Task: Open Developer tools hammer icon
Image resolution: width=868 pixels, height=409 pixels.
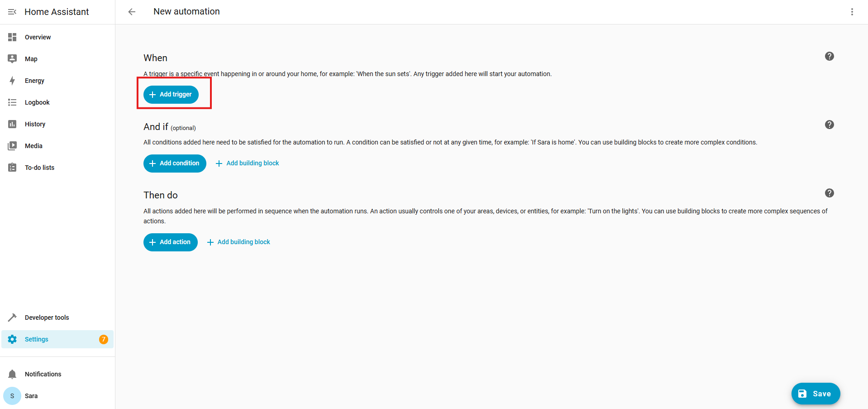Action: tap(12, 318)
